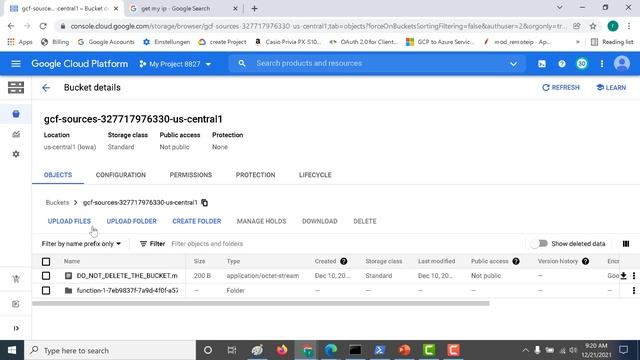Download the DO_NOT_DELETE_THE_BUCKET file
Screen dimensions: 640x360
pos(623,276)
